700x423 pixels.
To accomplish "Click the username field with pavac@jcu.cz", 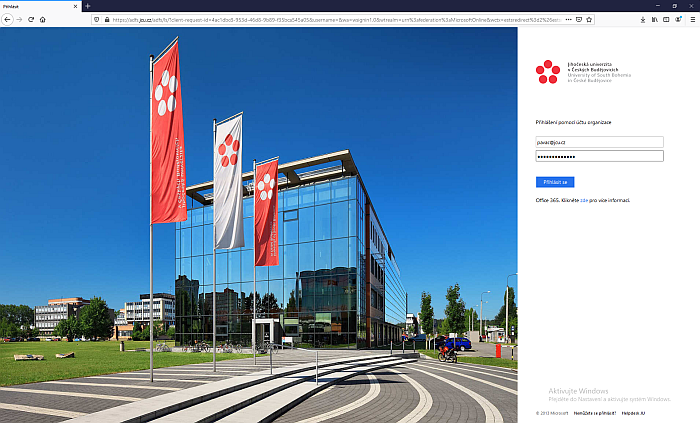I will (600, 142).
